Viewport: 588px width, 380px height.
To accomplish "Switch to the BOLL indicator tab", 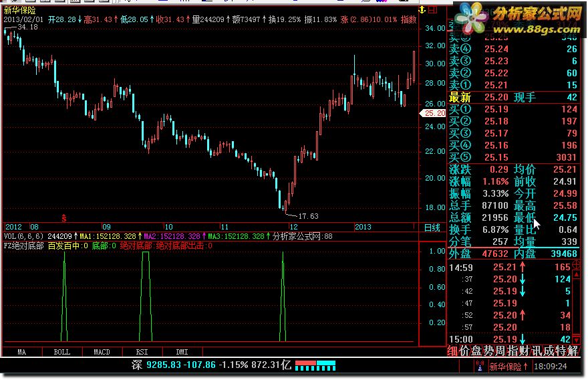I will coord(62,352).
